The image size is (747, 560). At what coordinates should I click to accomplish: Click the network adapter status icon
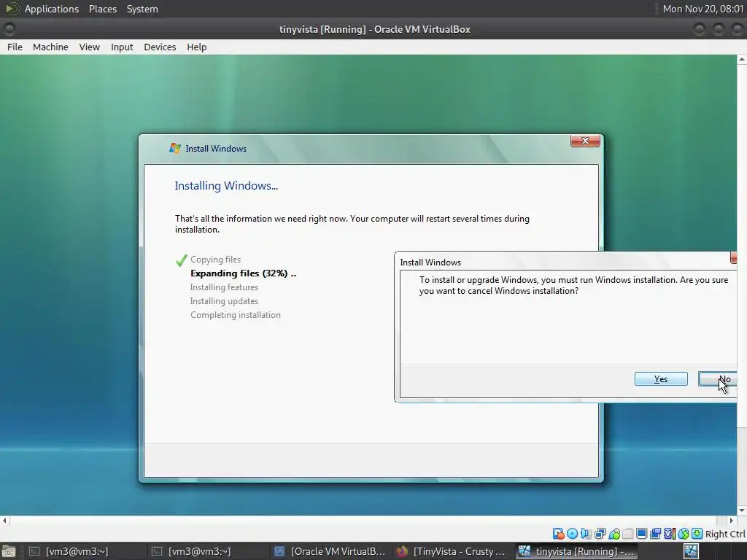pos(600,534)
